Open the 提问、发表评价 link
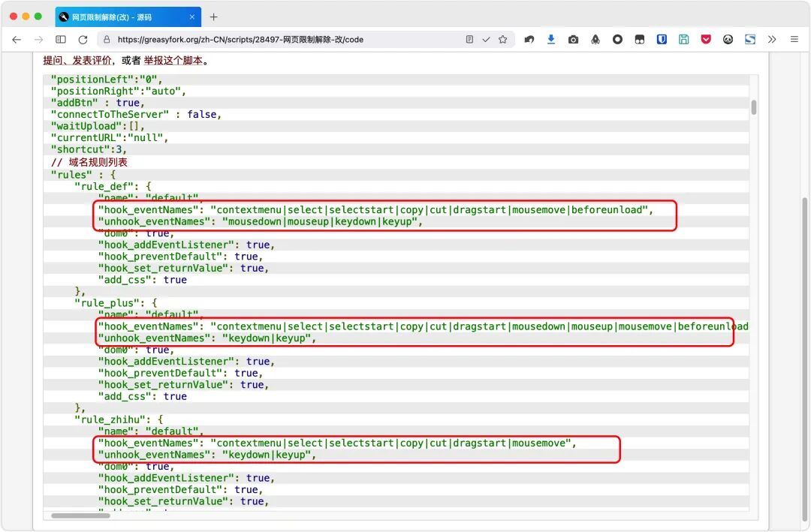This screenshot has height=532, width=811. [x=77, y=61]
